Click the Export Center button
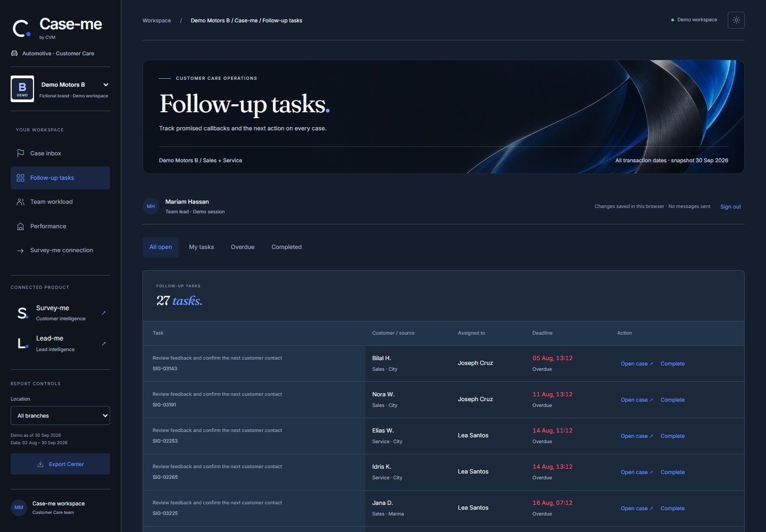Viewport: 766px width, 532px height. 60,464
